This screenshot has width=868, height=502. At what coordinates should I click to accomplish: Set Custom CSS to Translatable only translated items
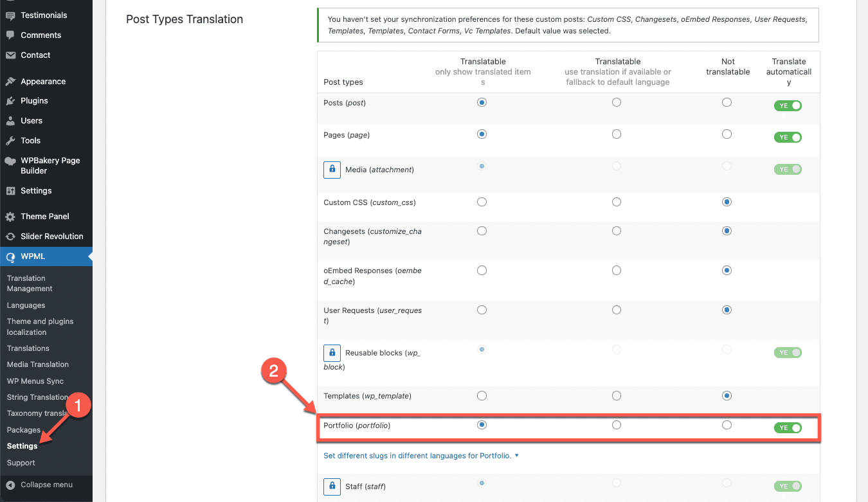[482, 202]
